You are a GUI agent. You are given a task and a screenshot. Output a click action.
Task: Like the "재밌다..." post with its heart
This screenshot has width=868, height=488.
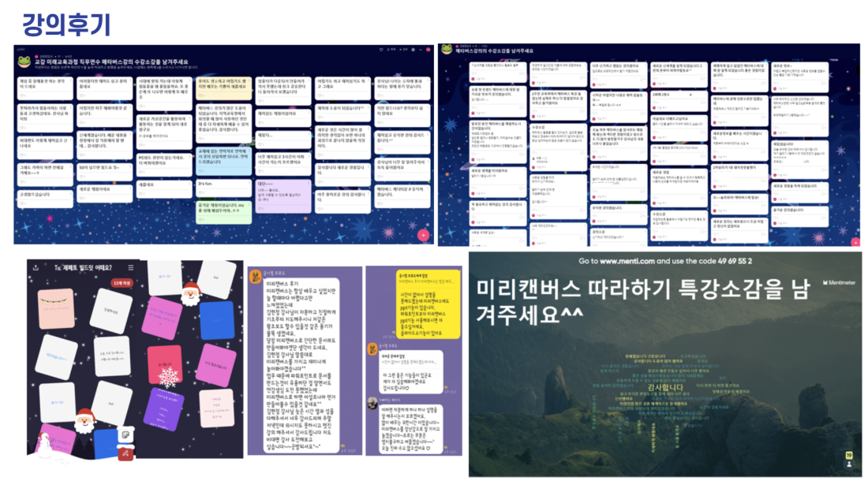pyautogui.click(x=260, y=143)
